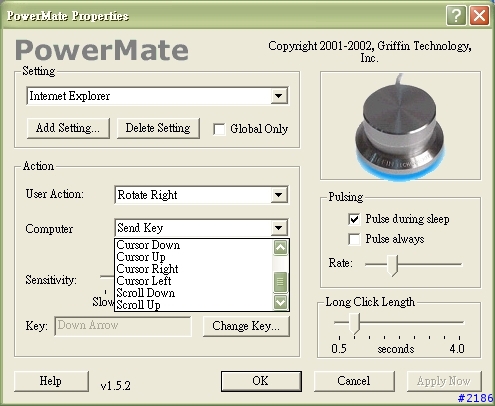This screenshot has width=495, height=406.
Task: Click the Long Click Length slider thumb
Action: click(x=354, y=323)
